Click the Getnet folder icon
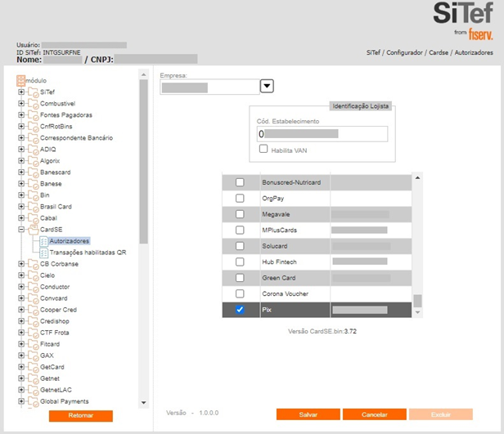Image resolution: width=504 pixels, height=434 pixels. coord(33,378)
